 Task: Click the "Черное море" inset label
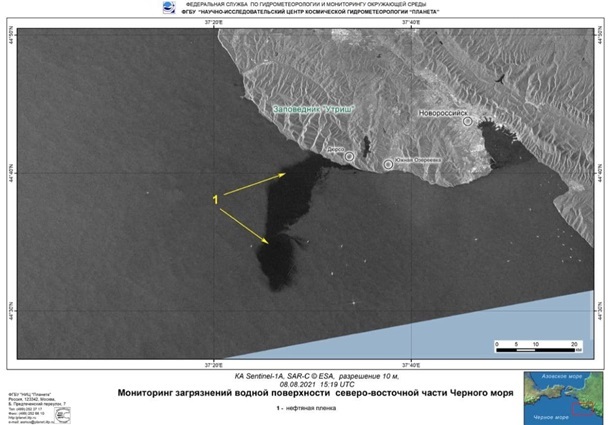pos(551,418)
